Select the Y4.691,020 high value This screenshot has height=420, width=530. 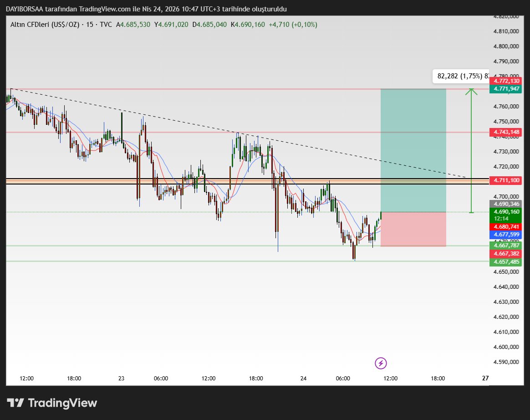(x=171, y=24)
